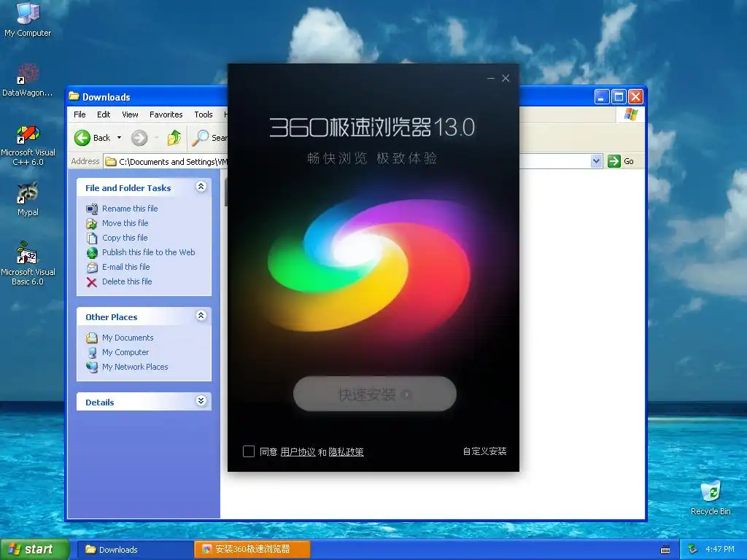The image size is (747, 560).
Task: Click Delete this file task
Action: pos(127,282)
